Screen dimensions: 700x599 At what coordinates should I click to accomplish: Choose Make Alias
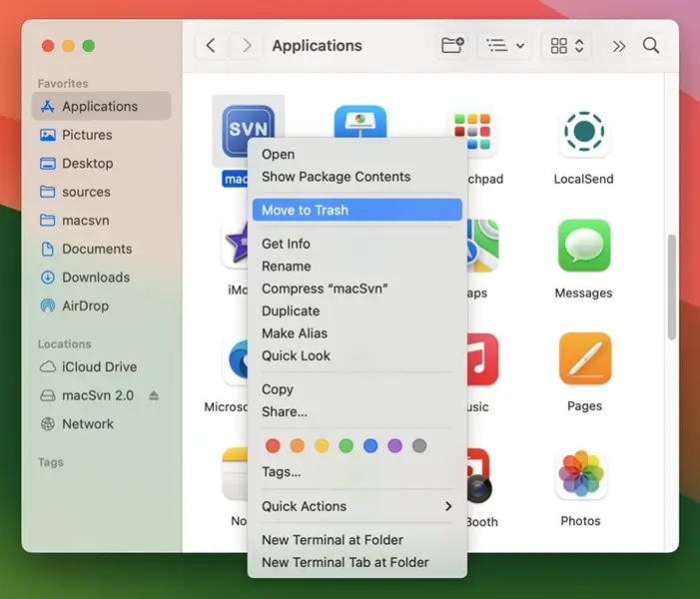tap(357, 333)
